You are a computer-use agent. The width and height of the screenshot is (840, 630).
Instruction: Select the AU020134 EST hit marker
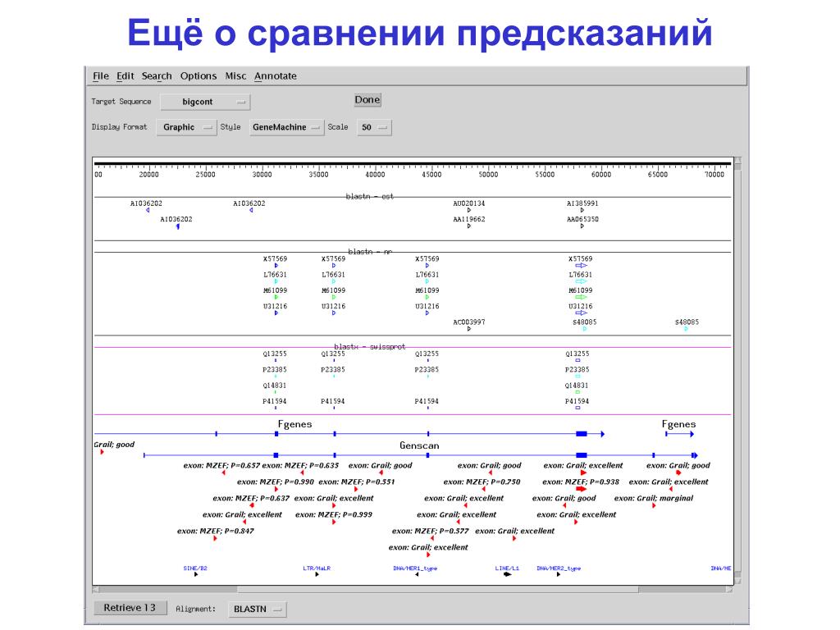pos(468,211)
